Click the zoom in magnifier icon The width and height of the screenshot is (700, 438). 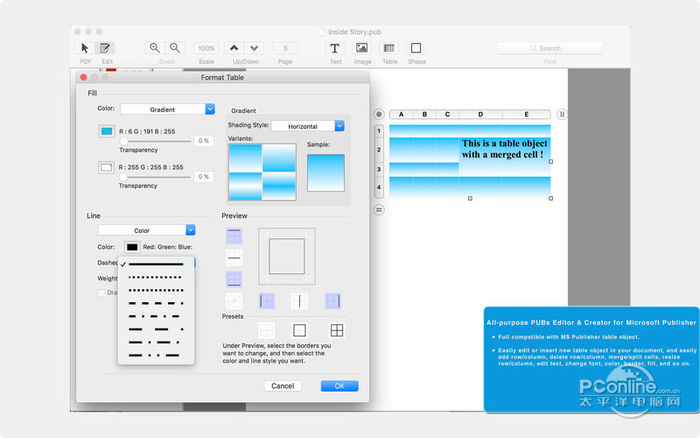(x=155, y=48)
